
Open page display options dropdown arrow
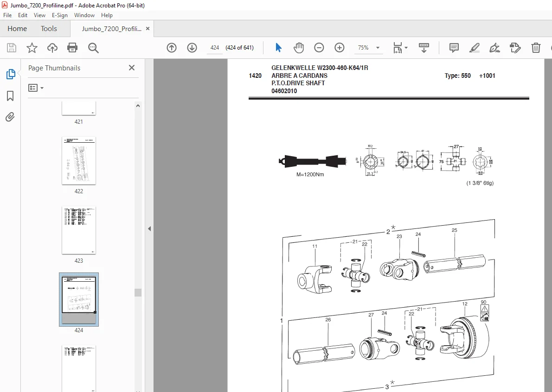[x=406, y=48]
